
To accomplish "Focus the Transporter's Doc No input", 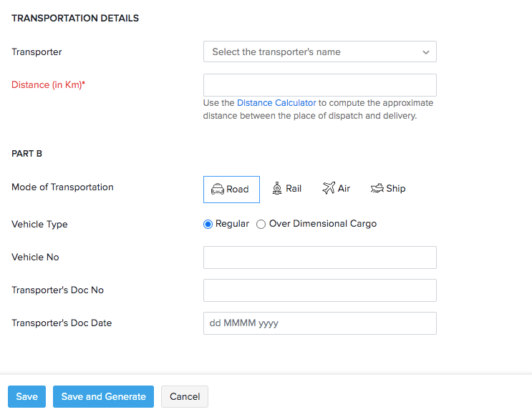I will click(x=319, y=290).
